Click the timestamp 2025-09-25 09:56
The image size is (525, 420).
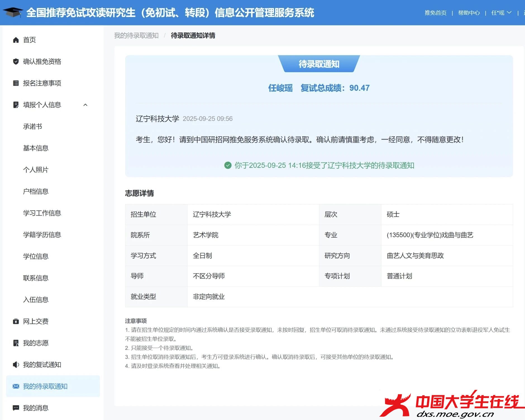pyautogui.click(x=207, y=119)
